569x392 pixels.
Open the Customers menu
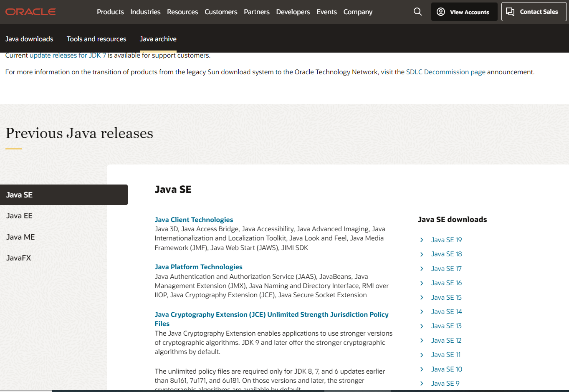point(221,12)
